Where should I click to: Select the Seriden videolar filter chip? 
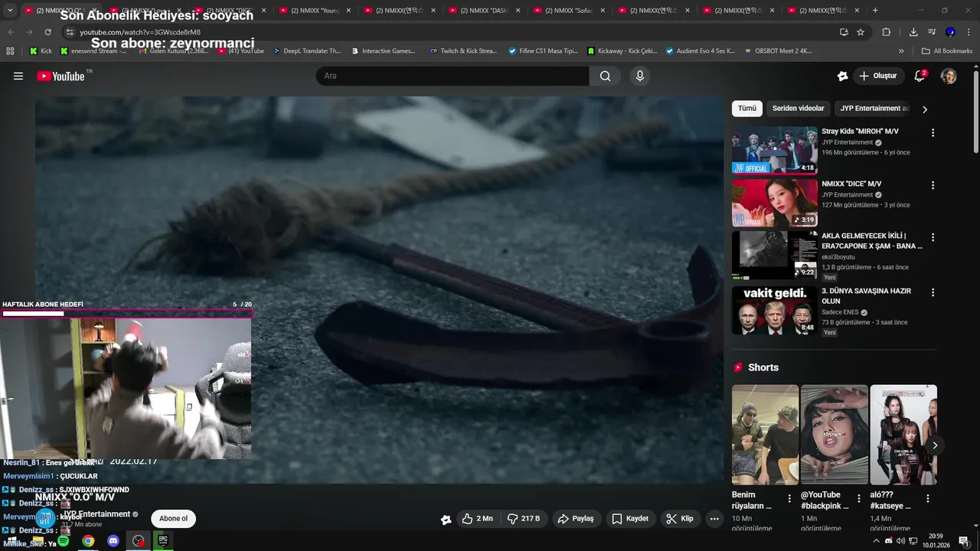pos(799,109)
